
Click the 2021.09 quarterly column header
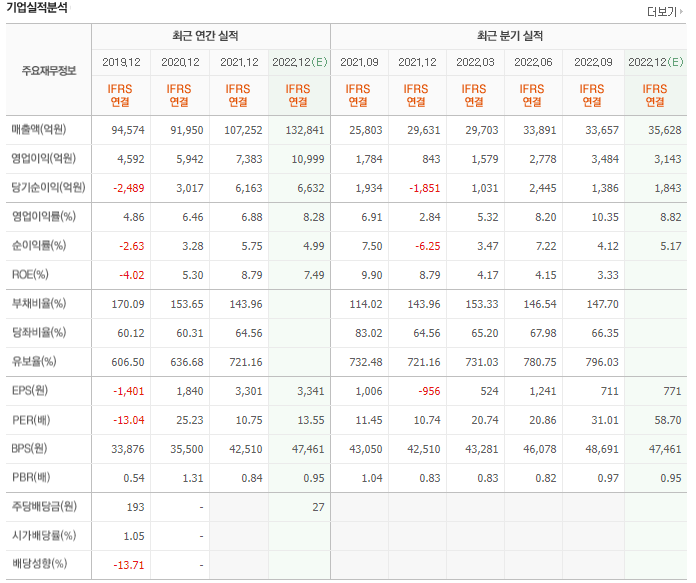[358, 62]
